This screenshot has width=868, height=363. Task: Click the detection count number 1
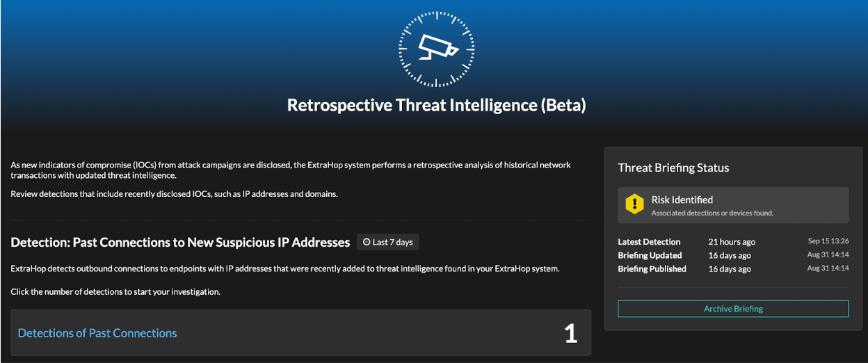coord(570,334)
